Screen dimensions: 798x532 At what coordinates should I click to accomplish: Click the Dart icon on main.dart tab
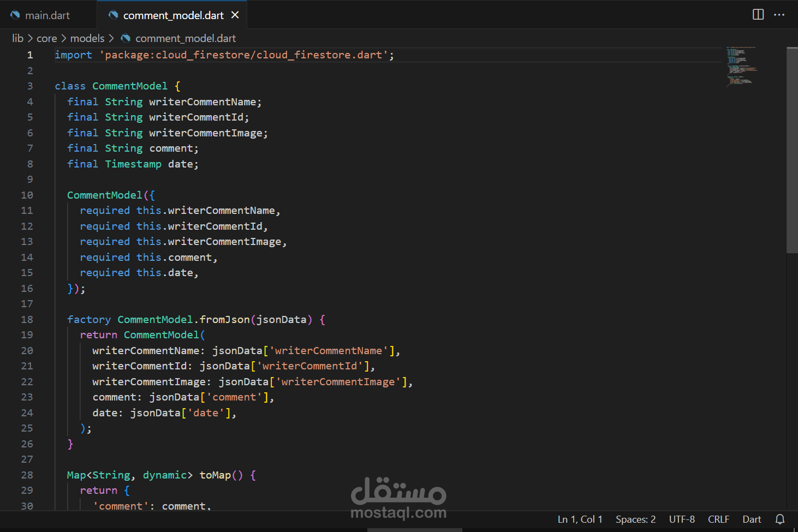point(15,15)
